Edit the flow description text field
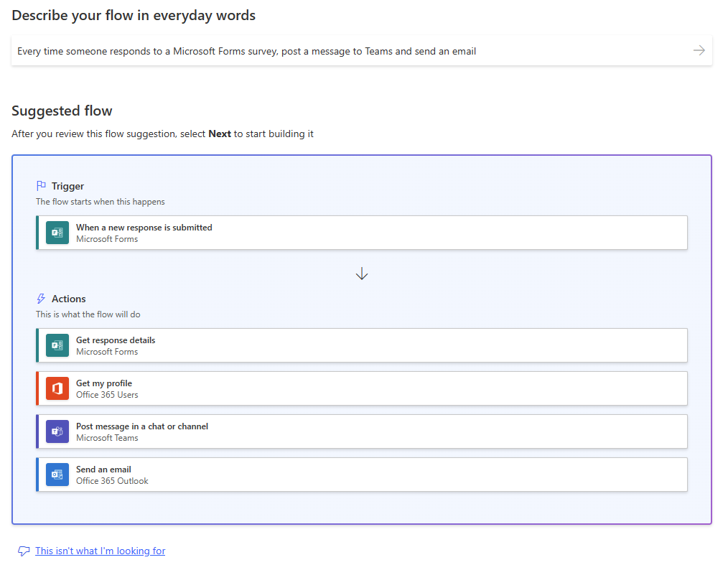Screen dimensions: 728x565 345,51
